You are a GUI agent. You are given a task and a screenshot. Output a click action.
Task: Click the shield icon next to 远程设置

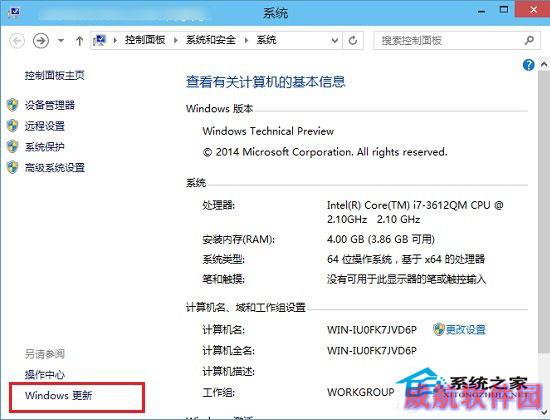[x=13, y=126]
